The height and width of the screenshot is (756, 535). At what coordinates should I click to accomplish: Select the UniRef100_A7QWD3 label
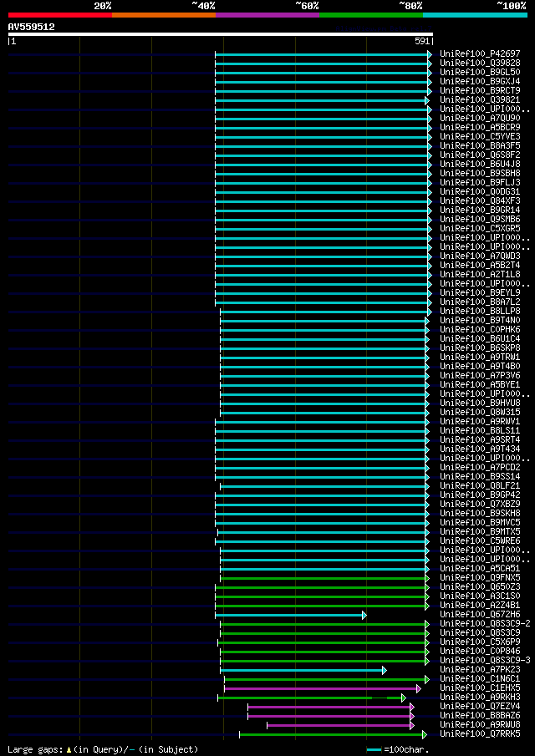pyautogui.click(x=480, y=256)
